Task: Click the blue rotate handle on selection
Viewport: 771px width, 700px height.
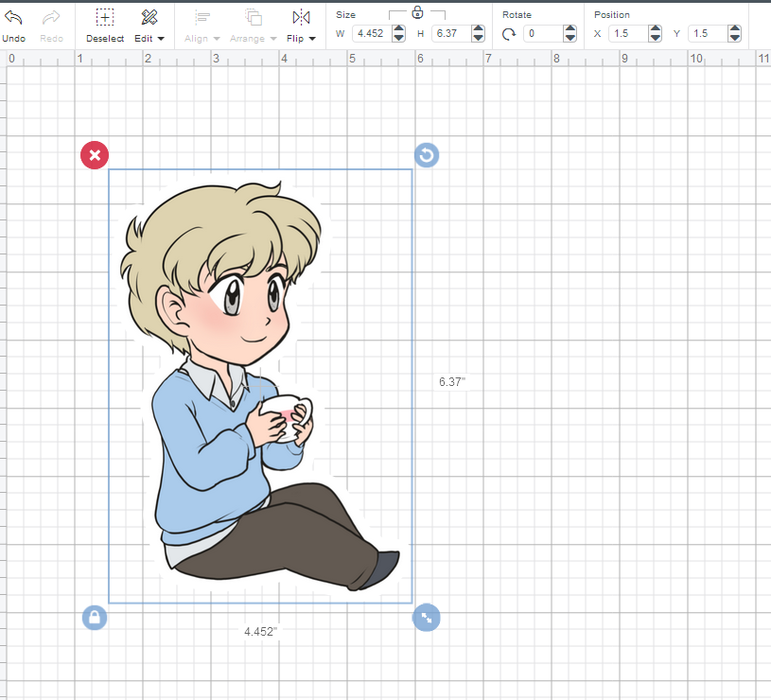Action: (427, 155)
